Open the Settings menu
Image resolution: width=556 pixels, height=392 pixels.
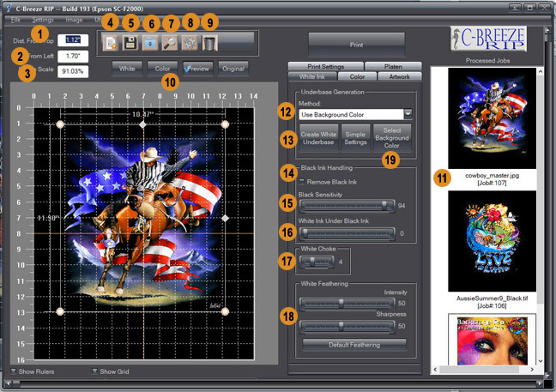coord(43,20)
